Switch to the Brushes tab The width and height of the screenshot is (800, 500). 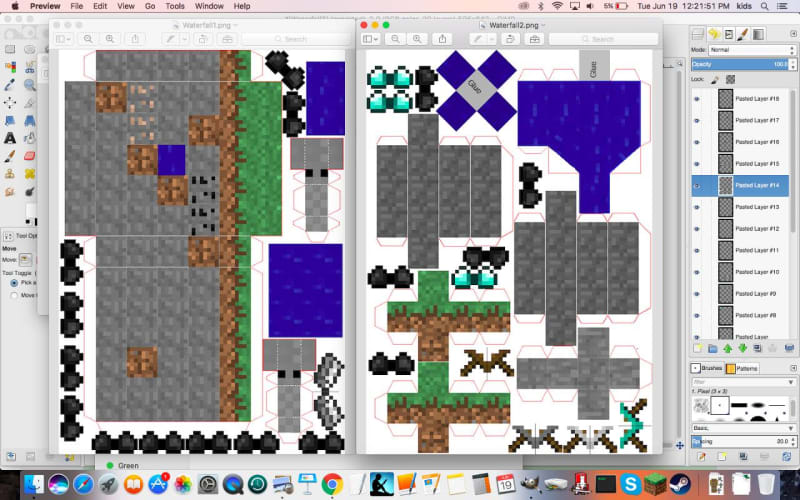tap(707, 368)
